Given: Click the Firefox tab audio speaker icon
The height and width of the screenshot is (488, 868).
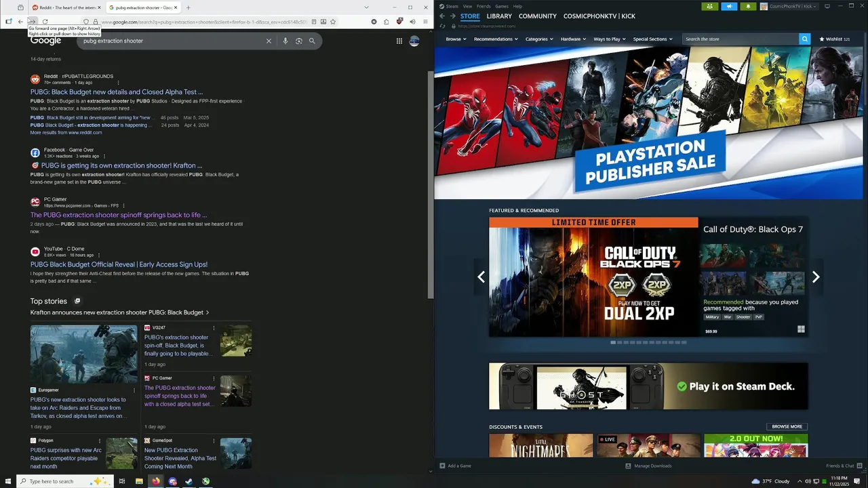Looking at the screenshot, I should coord(412,22).
